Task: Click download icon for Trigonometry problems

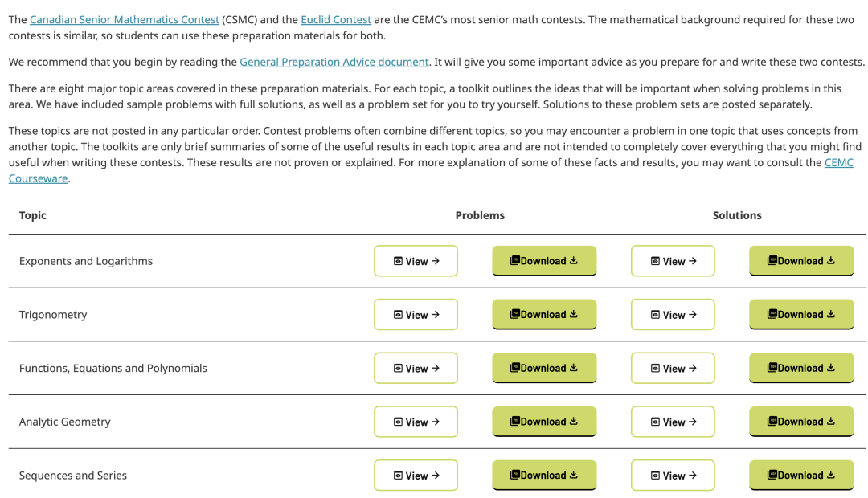Action: 574,314
